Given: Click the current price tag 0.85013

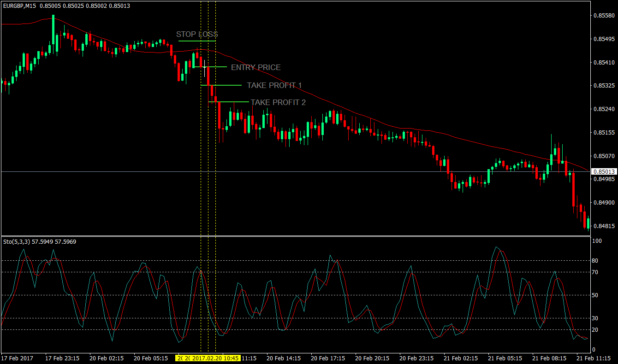Looking at the screenshot, I should tap(604, 171).
